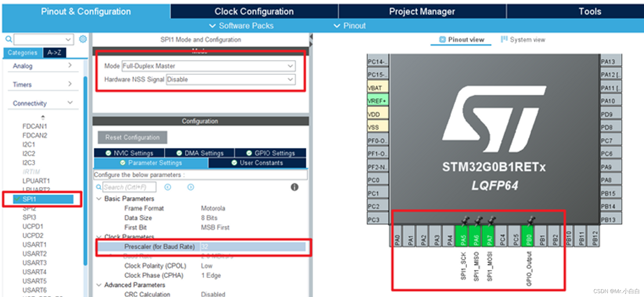644x297 pixels.
Task: Select FDCAN1 in the peripheral list
Action: pyautogui.click(x=35, y=126)
